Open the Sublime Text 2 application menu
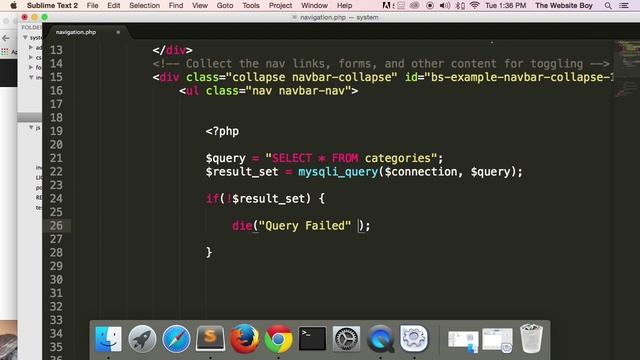This screenshot has height=360, width=640. pos(52,5)
